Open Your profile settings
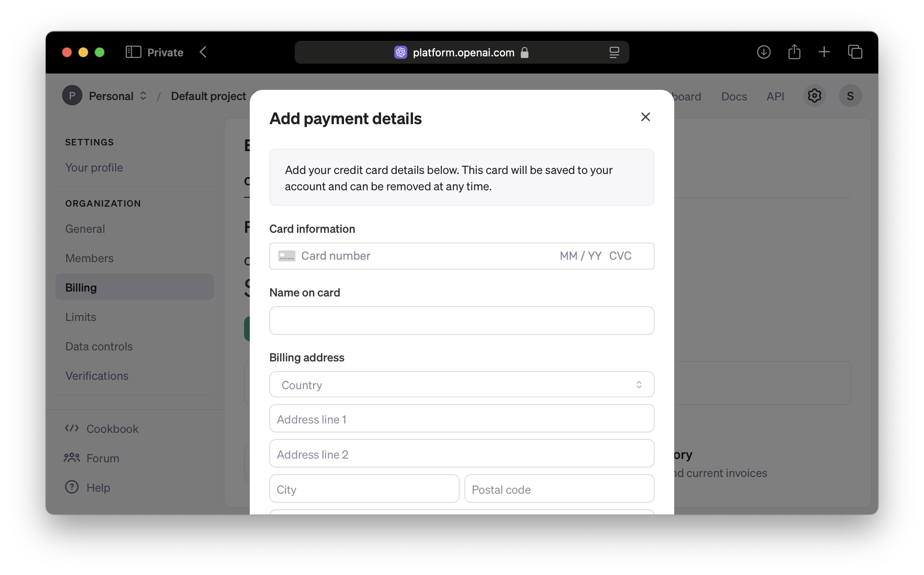Viewport: 924px width, 575px height. pos(94,167)
